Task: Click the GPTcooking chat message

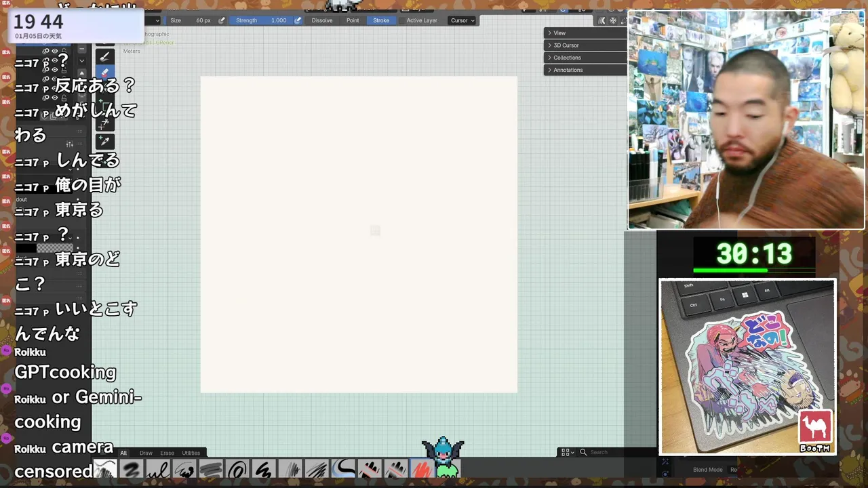Action: click(x=65, y=372)
